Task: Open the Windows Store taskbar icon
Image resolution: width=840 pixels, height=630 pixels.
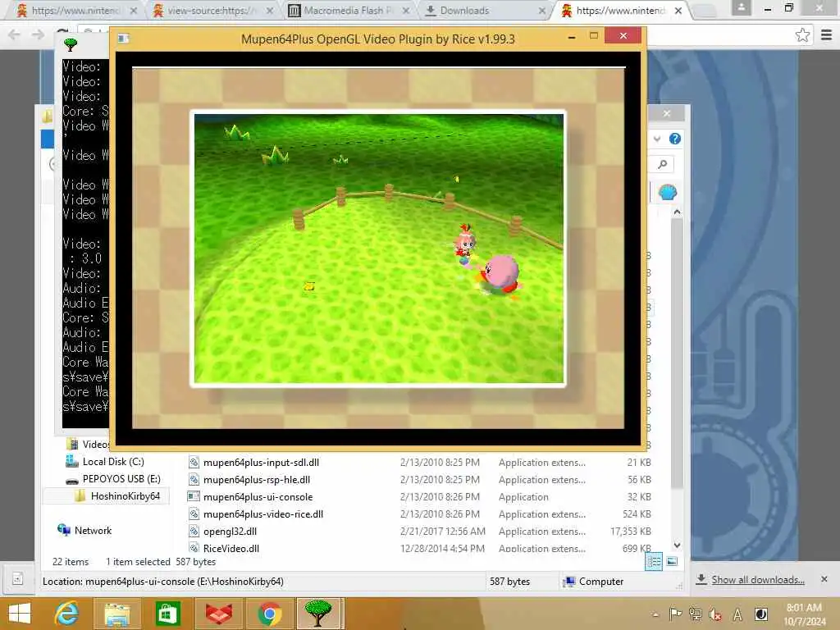Action: (x=167, y=614)
